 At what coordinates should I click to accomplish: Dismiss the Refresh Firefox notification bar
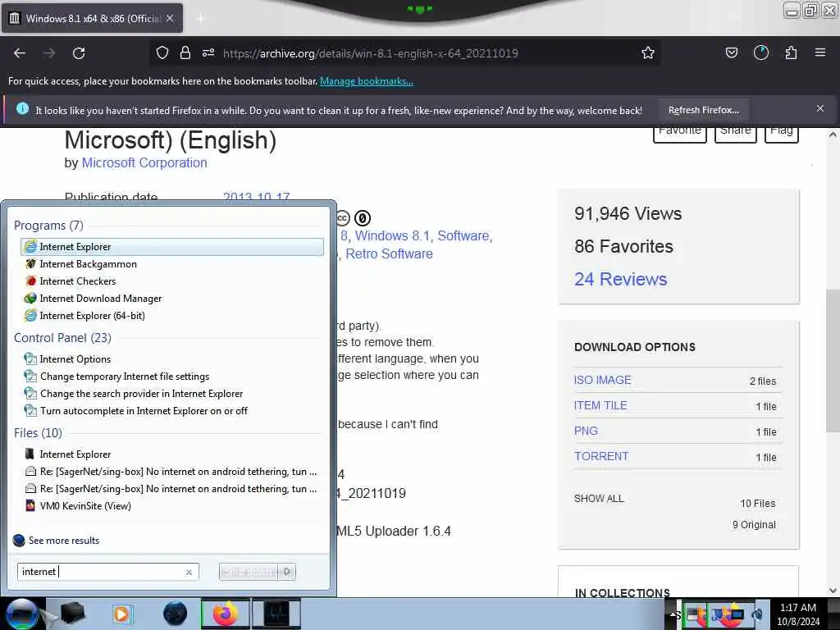(x=820, y=109)
